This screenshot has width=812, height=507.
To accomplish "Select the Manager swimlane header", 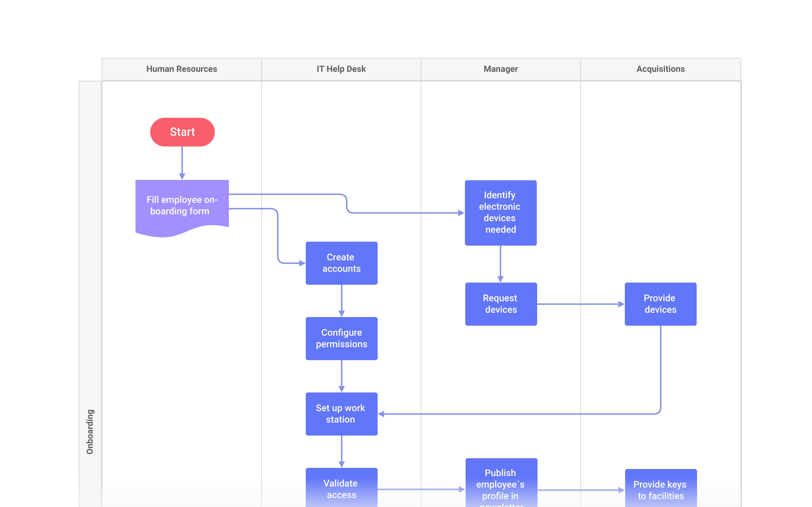I will point(500,69).
